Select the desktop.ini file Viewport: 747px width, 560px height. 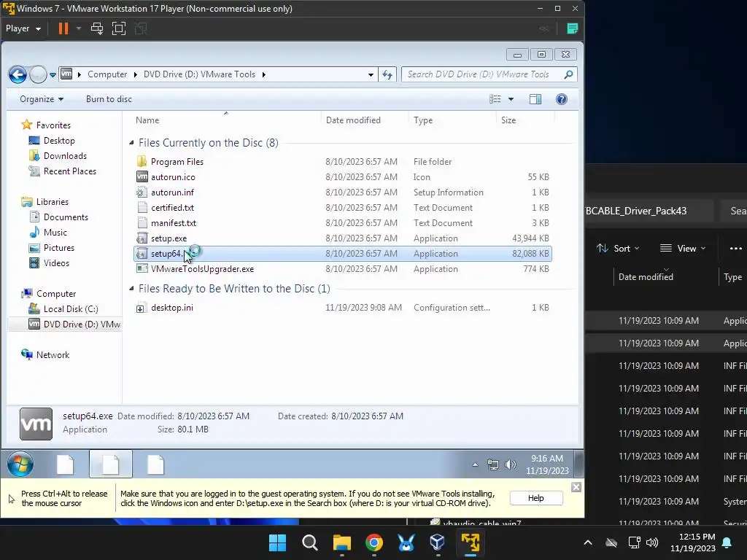tap(343, 308)
